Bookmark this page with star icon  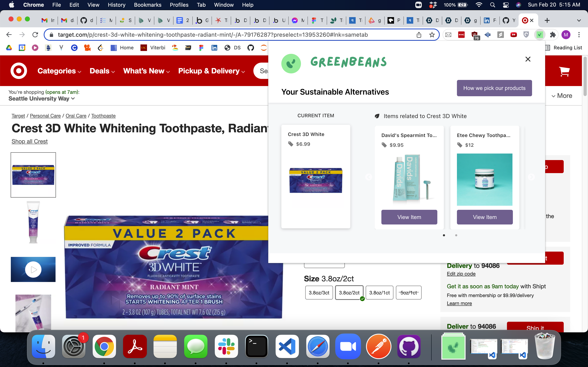point(432,35)
